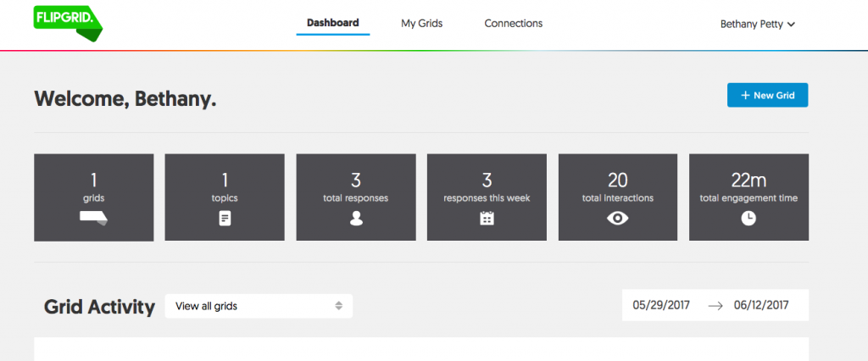Screen dimensions: 868x361
Task: Expand the View all grids dropdown
Action: pos(258,306)
